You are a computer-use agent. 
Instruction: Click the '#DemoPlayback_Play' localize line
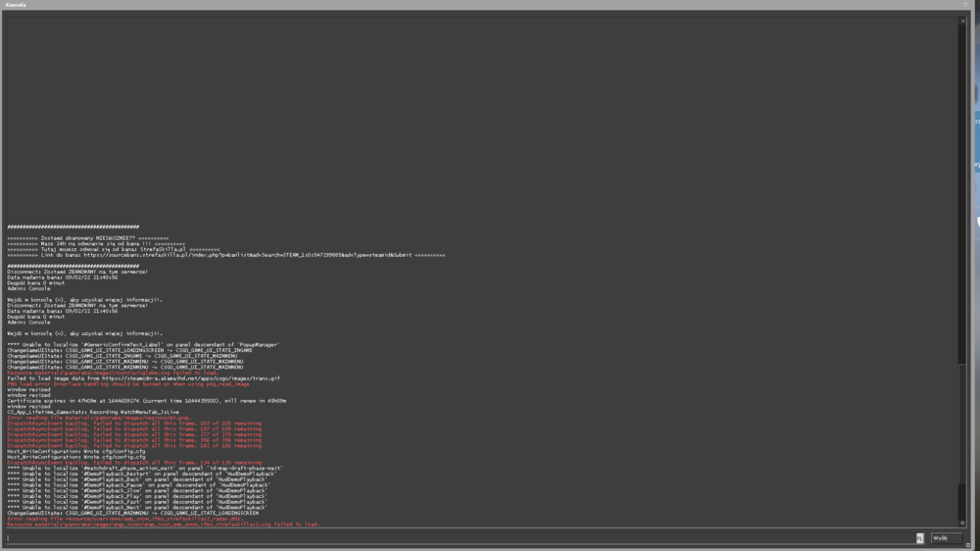(137, 497)
